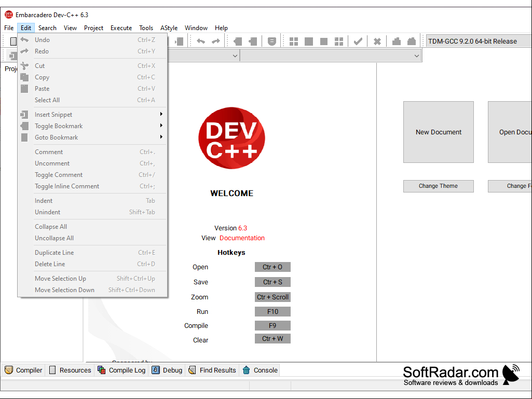
Task: Open the Execute menu
Action: pyautogui.click(x=121, y=28)
